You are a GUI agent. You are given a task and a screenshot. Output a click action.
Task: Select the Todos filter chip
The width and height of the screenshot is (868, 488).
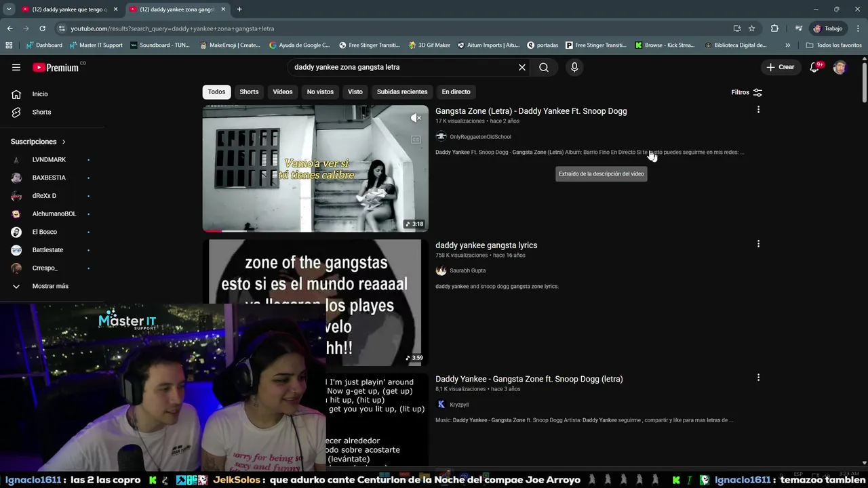pyautogui.click(x=216, y=91)
